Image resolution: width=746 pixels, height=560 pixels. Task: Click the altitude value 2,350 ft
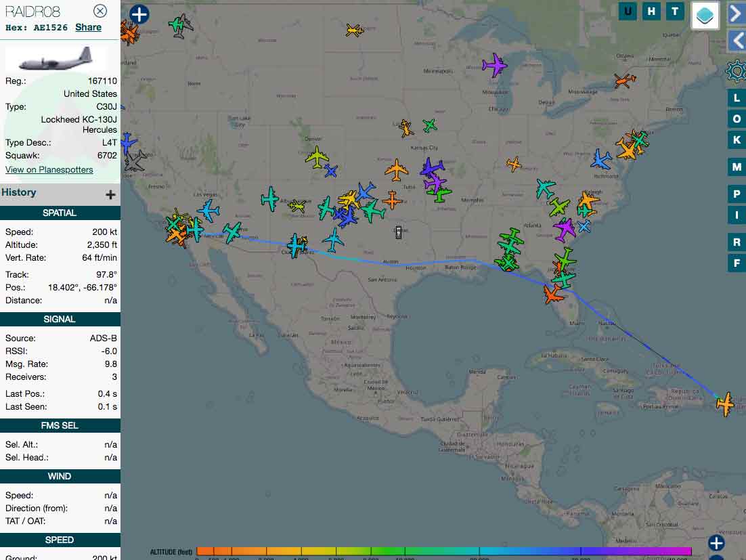(x=102, y=244)
